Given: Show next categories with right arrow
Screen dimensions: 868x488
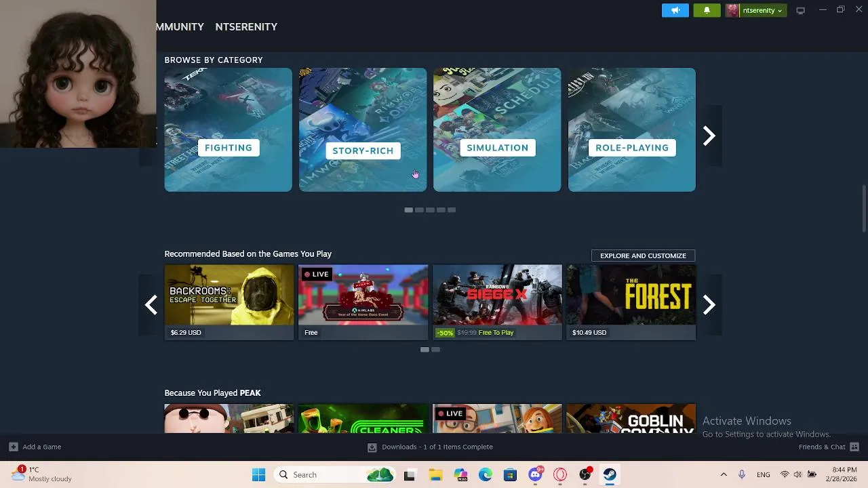Looking at the screenshot, I should [709, 136].
